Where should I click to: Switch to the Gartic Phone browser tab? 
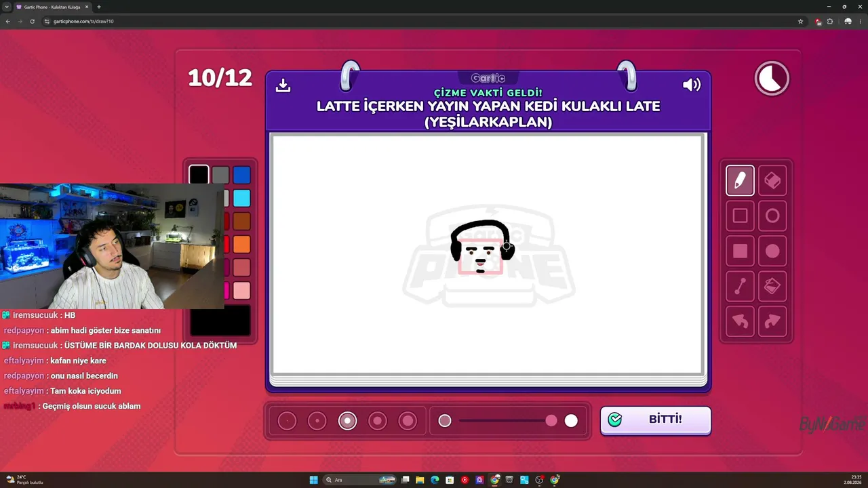click(53, 7)
